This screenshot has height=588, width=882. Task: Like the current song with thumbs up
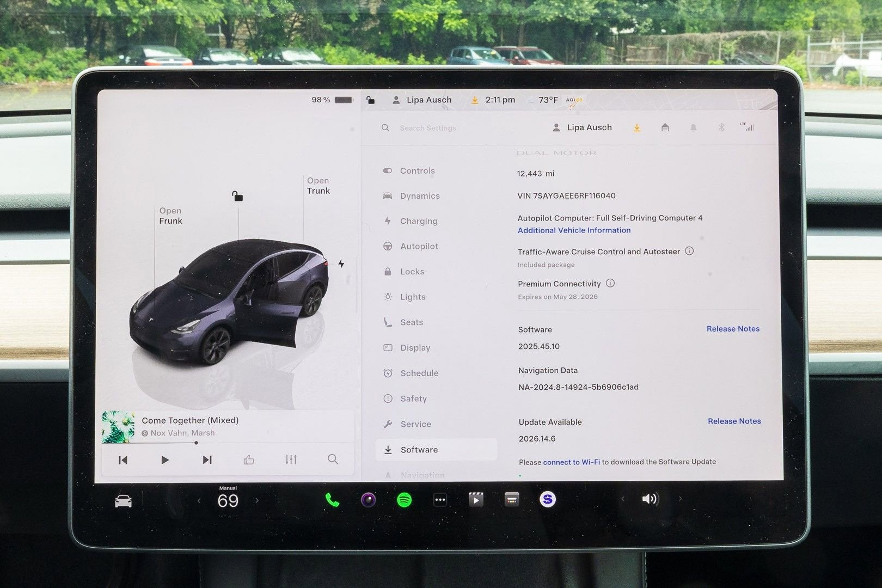point(249,460)
